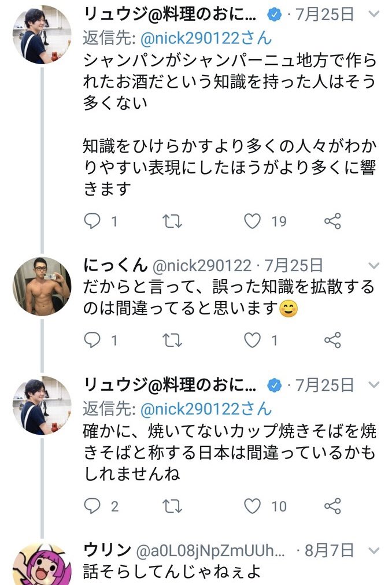392x585 pixels.
Task: Open にっくん's profile name link
Action: (116, 265)
